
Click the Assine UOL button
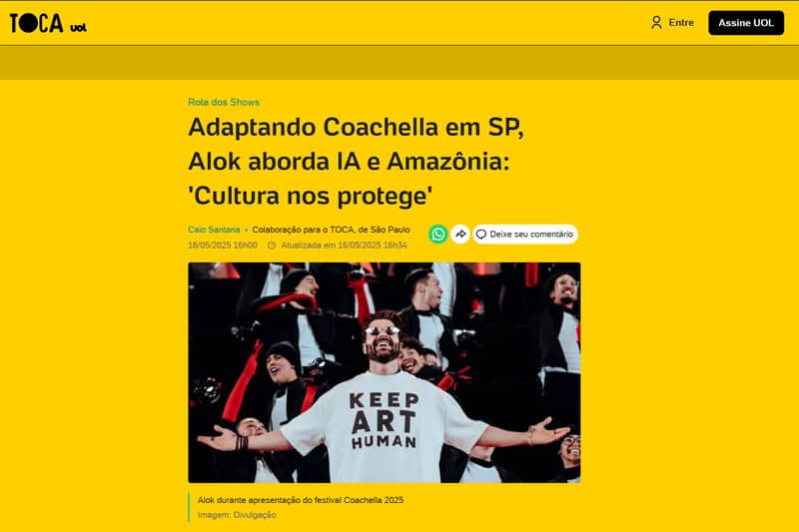click(746, 23)
